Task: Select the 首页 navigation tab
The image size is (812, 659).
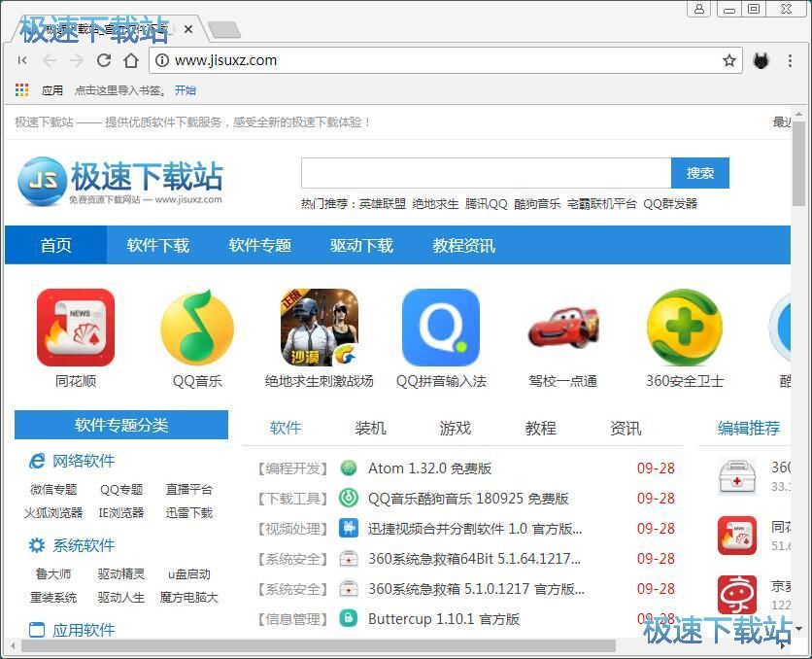Action: point(56,245)
